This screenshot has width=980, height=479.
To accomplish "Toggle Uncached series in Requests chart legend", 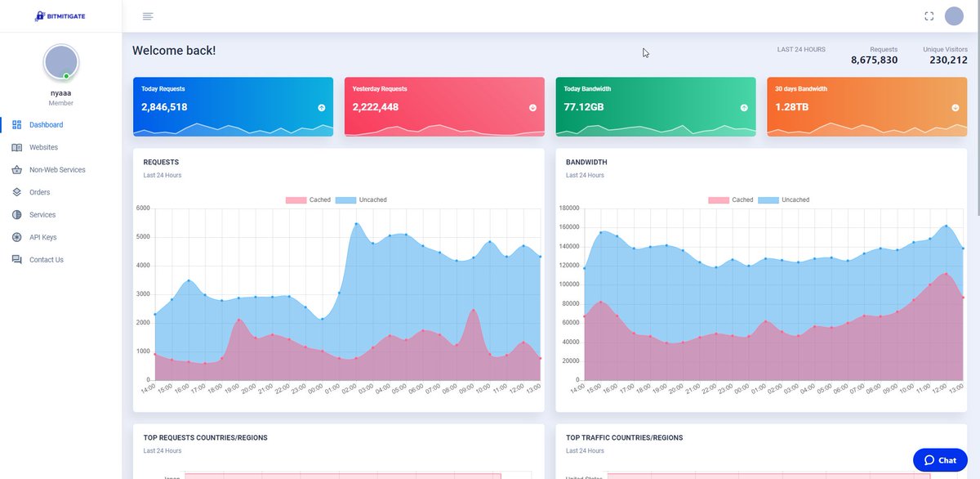I will pos(361,199).
